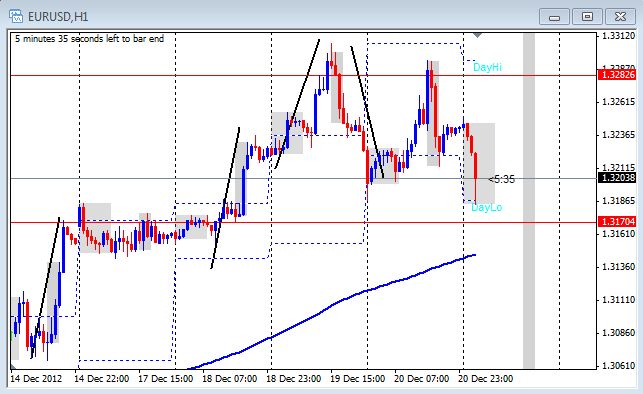Click the EURUSD,H1 title text

[x=58, y=17]
